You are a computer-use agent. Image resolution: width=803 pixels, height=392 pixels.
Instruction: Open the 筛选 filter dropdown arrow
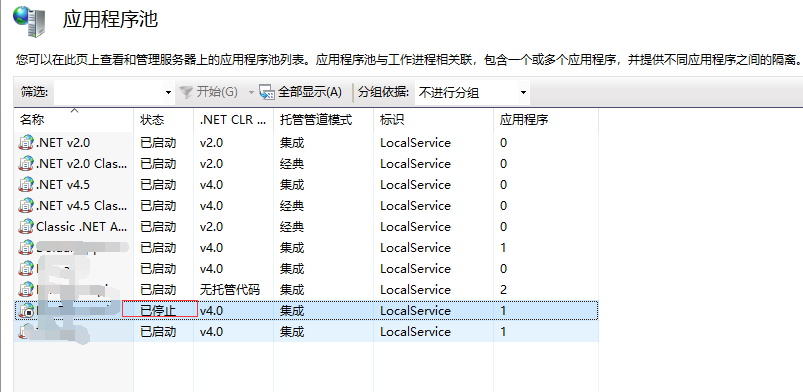point(168,93)
